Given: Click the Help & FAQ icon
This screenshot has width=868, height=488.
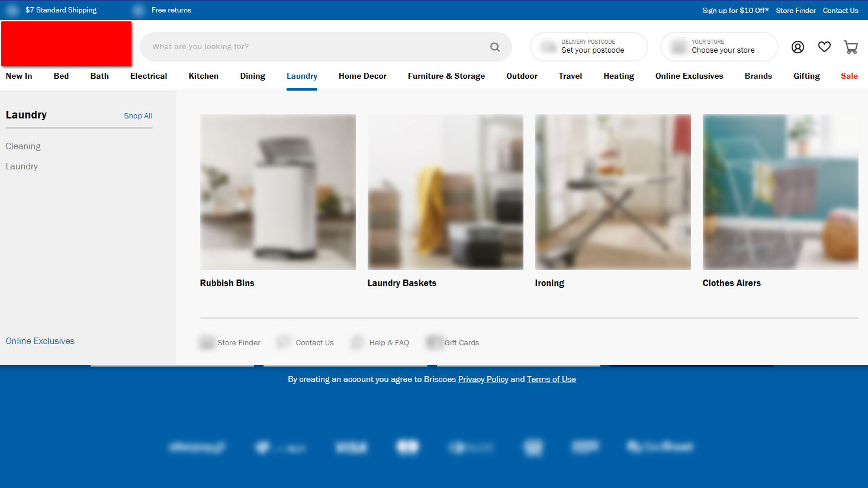Looking at the screenshot, I should click(357, 342).
